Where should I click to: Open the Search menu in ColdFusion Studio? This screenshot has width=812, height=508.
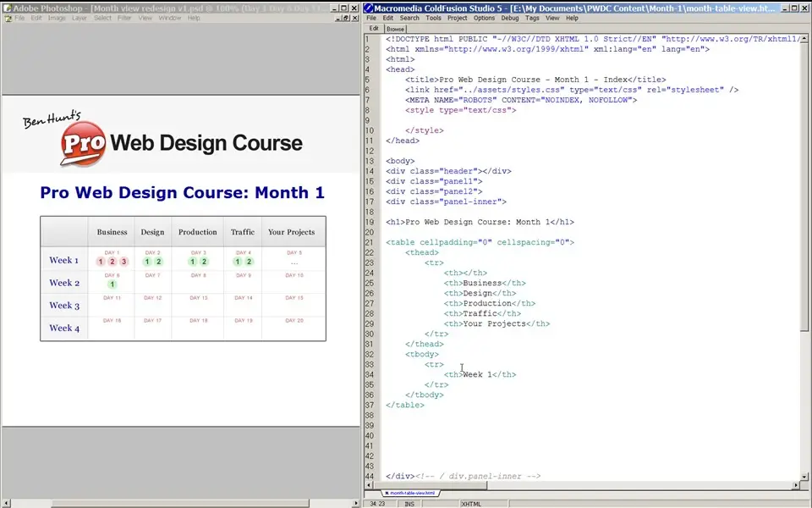[x=409, y=18]
